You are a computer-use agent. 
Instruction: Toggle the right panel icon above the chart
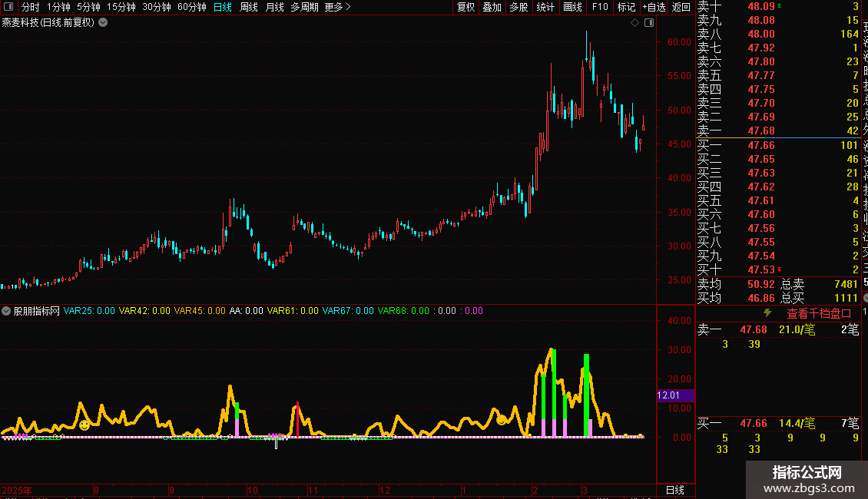(649, 23)
